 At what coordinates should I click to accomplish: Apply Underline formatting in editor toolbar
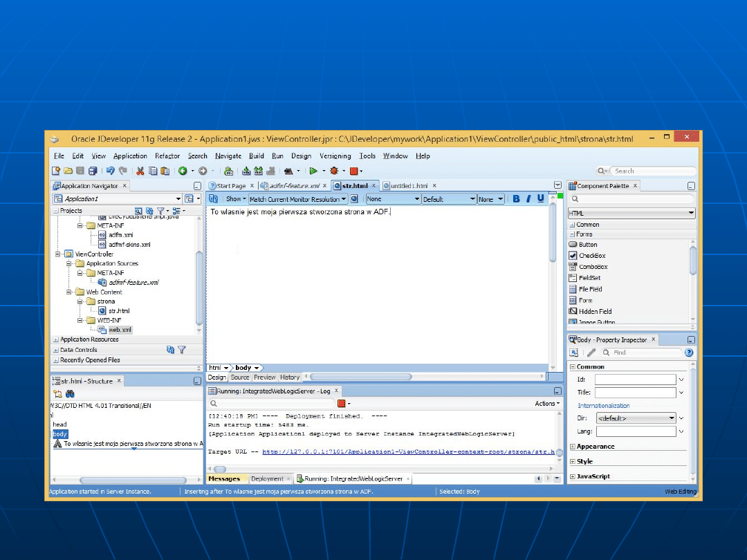(x=541, y=199)
